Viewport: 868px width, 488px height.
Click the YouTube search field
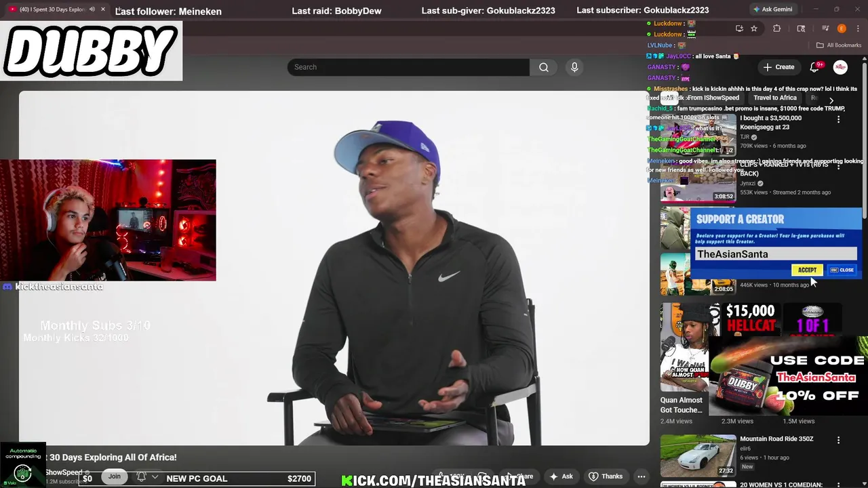408,67
